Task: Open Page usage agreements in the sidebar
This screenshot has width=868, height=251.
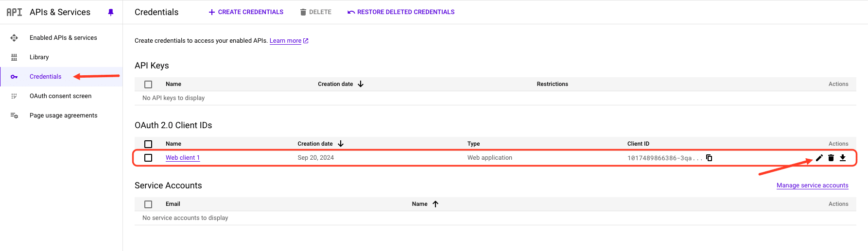Action: click(63, 116)
